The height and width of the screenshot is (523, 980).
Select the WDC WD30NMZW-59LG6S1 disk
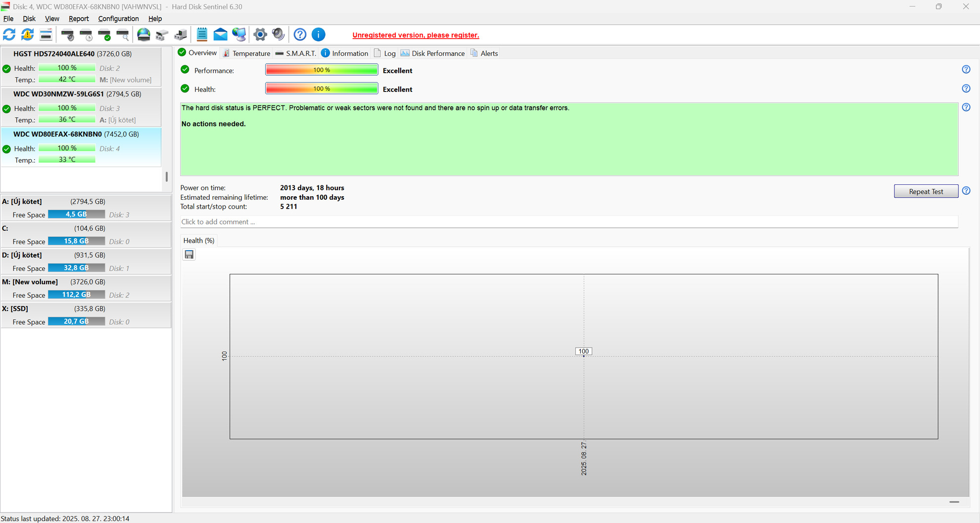click(x=81, y=107)
